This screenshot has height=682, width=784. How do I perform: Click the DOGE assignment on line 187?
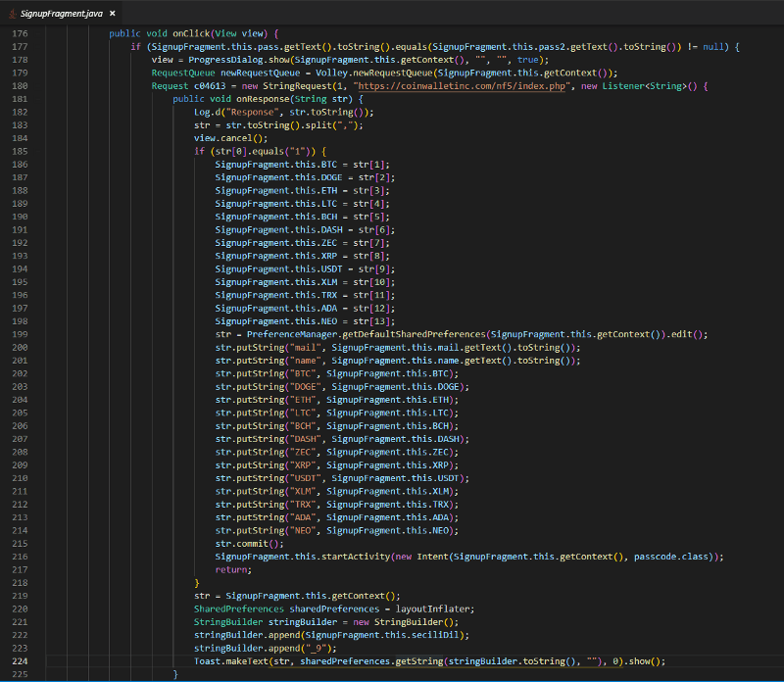tap(305, 177)
